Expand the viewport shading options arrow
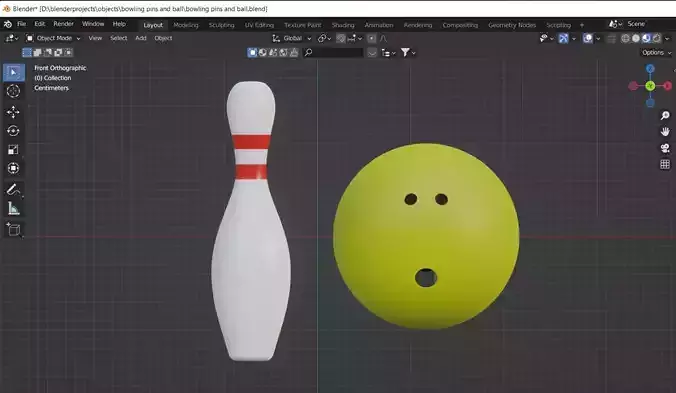The height and width of the screenshot is (393, 676). tap(667, 39)
